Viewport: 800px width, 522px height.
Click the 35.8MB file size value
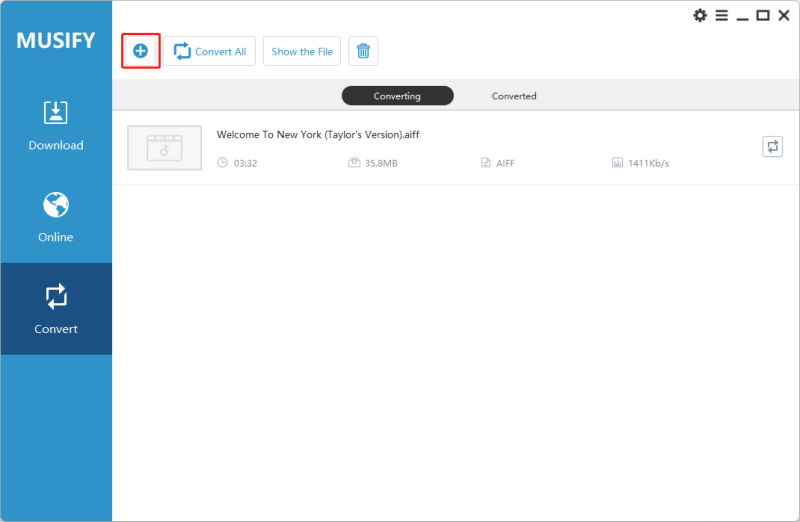pyautogui.click(x=381, y=163)
